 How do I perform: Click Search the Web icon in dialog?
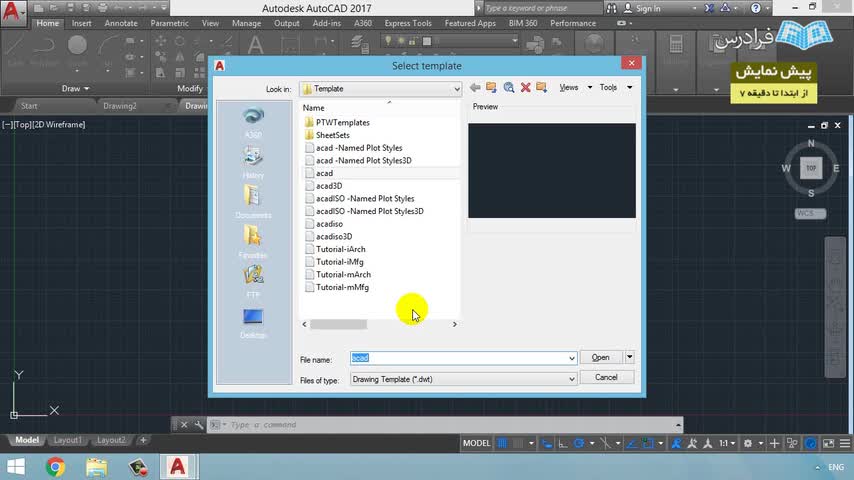(509, 88)
